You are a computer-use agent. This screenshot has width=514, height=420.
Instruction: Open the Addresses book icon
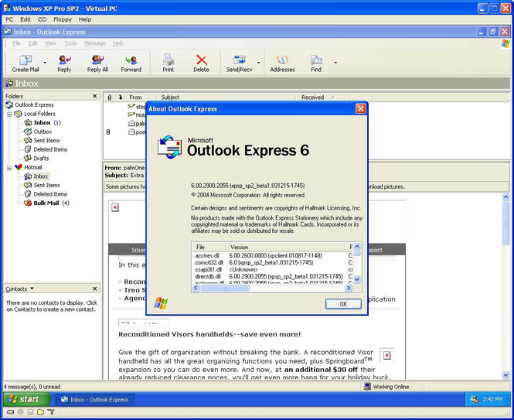[282, 60]
